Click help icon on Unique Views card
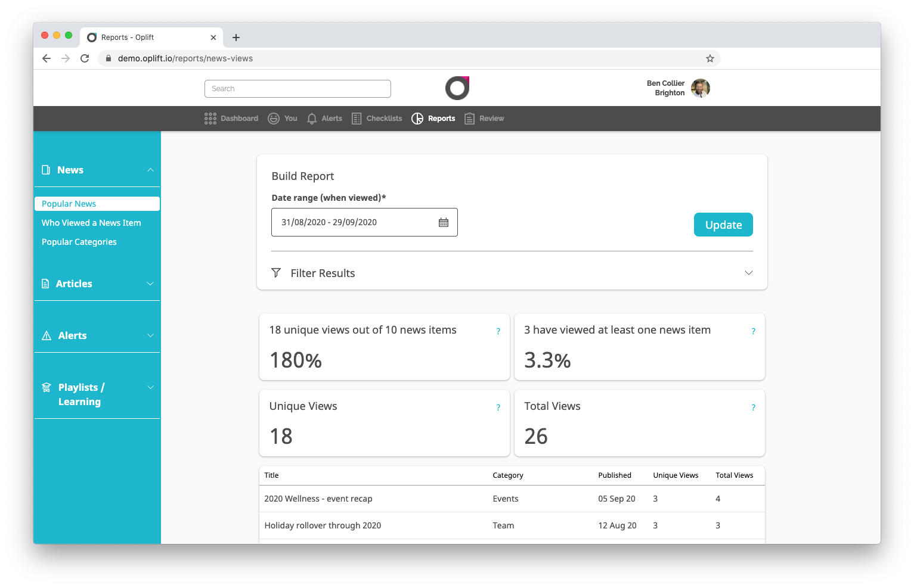 pyautogui.click(x=498, y=407)
